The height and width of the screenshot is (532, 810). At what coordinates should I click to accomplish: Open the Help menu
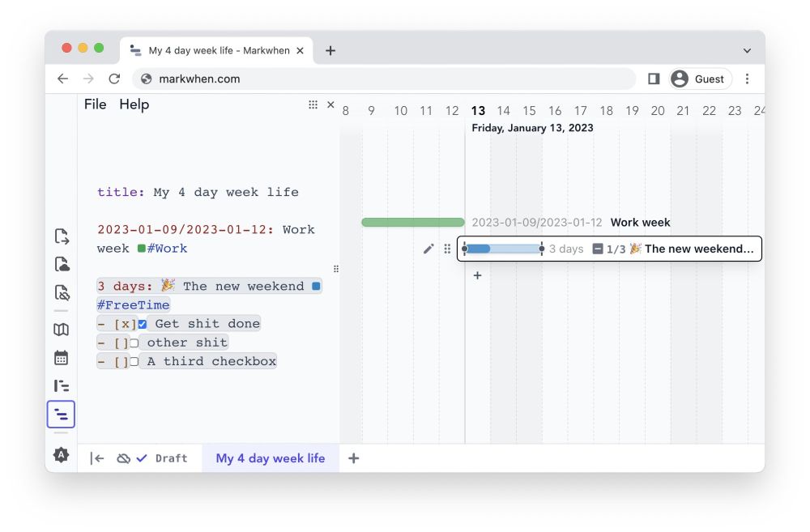134,104
